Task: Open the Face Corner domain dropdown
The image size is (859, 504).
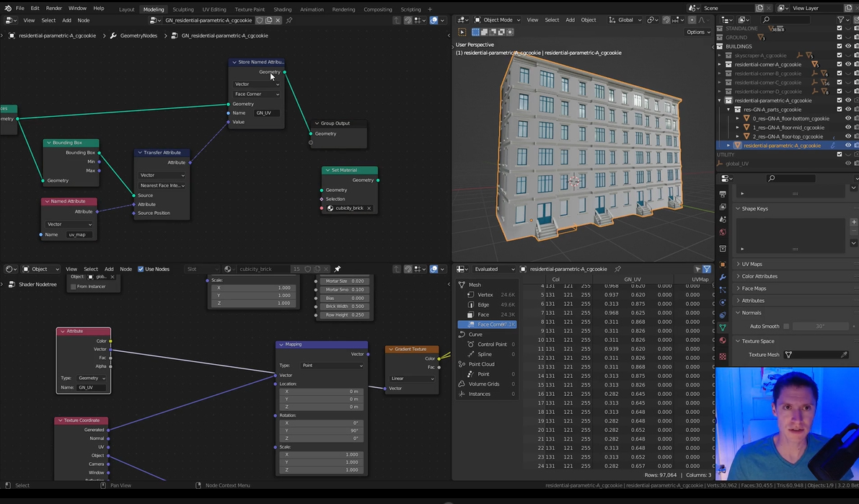Action: coord(257,94)
